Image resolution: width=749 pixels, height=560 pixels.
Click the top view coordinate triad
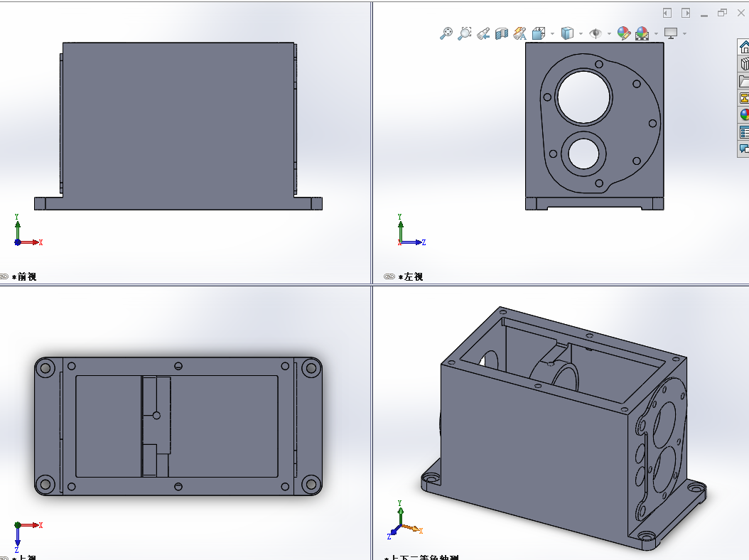pos(28,537)
